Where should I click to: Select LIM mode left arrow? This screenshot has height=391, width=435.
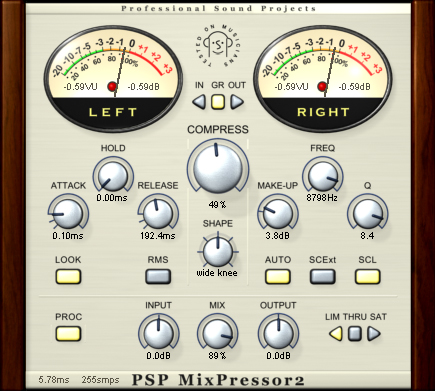tap(336, 334)
